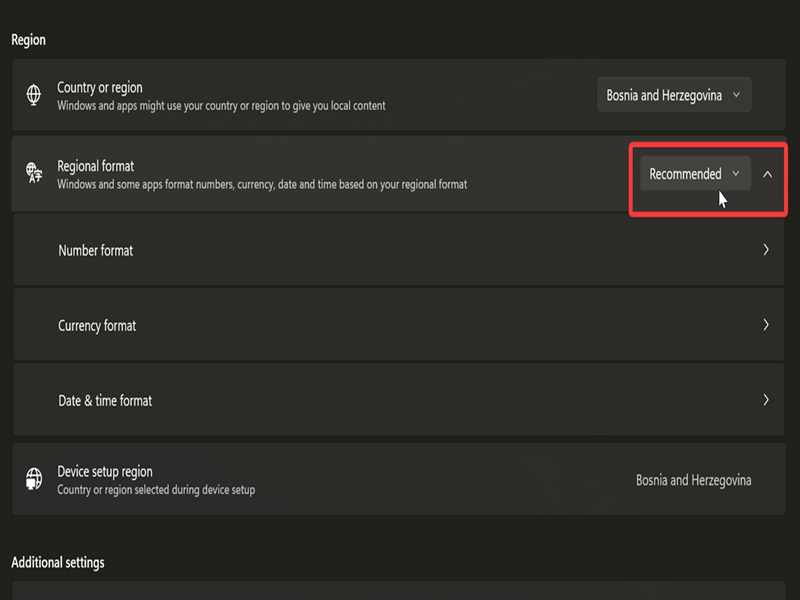800x600 pixels.
Task: Click the dropdown arrow beside Bosnia and Herzegovina
Action: tap(737, 94)
